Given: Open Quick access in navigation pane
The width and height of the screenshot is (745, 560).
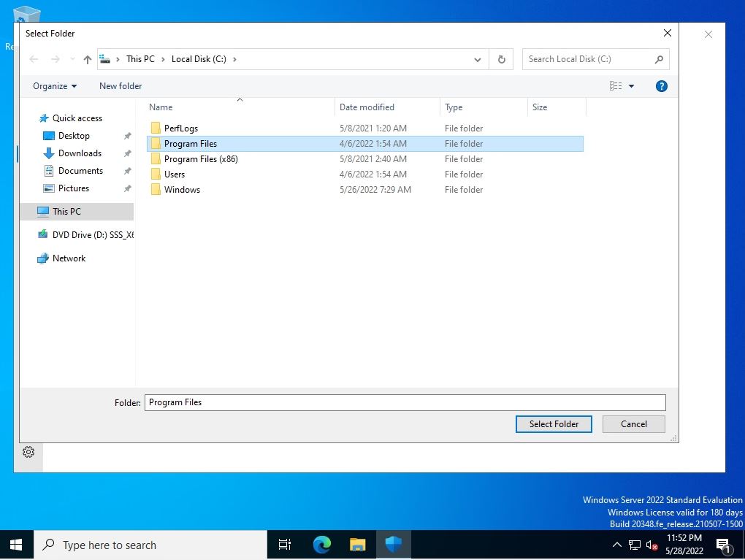Looking at the screenshot, I should coord(77,118).
